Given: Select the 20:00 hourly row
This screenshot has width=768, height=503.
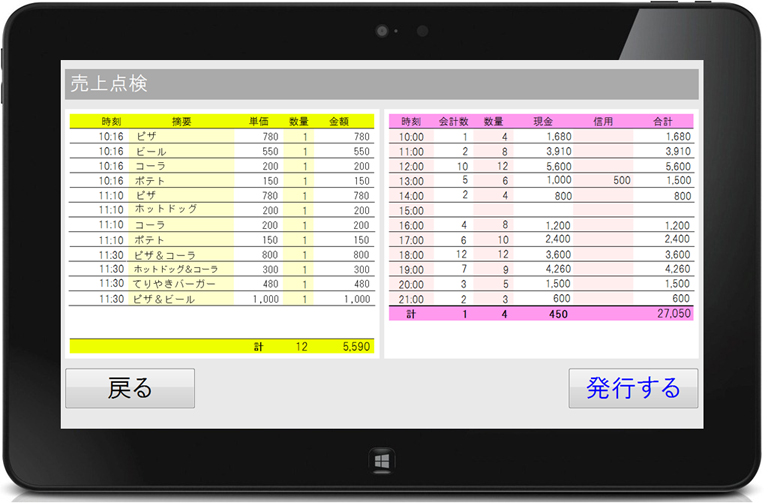Looking at the screenshot, I should point(541,284).
